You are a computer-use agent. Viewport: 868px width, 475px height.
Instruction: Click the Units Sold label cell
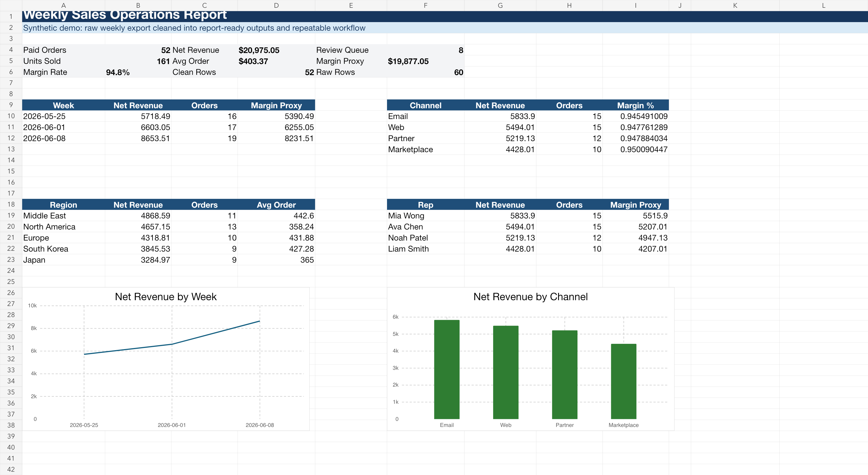click(x=63, y=61)
